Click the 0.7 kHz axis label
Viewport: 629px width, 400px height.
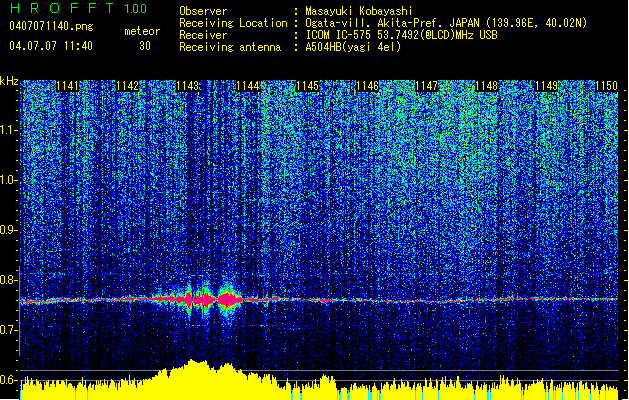[x=8, y=330]
